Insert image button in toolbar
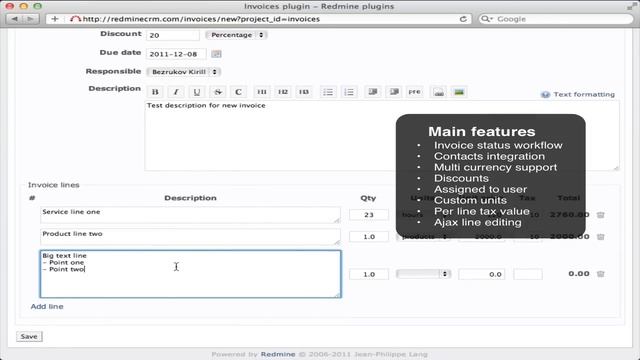The image size is (640, 360). [x=459, y=92]
